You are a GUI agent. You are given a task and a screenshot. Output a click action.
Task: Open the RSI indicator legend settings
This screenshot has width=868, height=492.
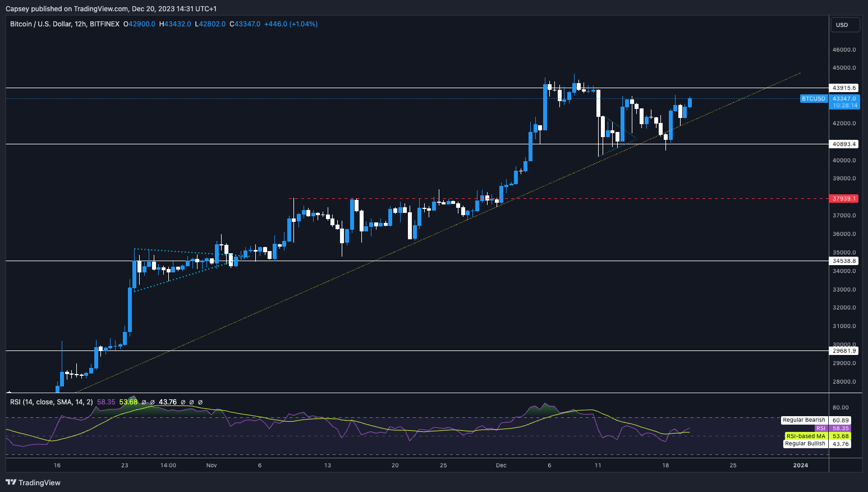[x=51, y=402]
